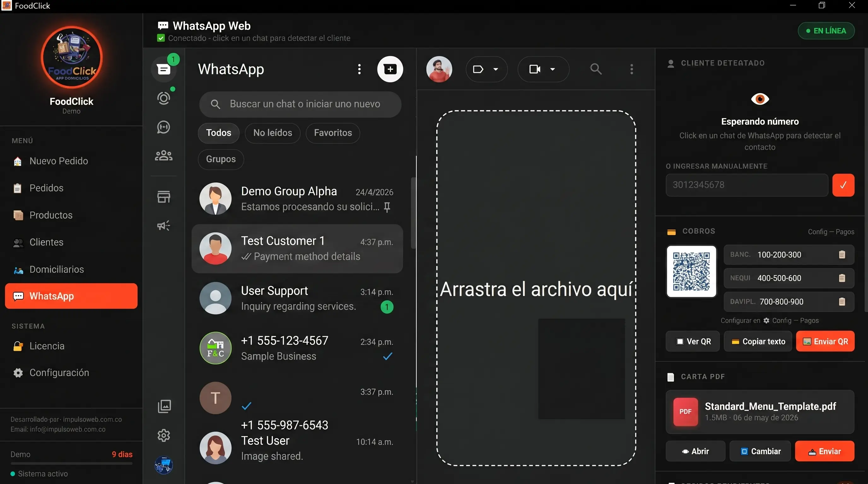
Task: Click the Enviar QR button
Action: point(825,342)
